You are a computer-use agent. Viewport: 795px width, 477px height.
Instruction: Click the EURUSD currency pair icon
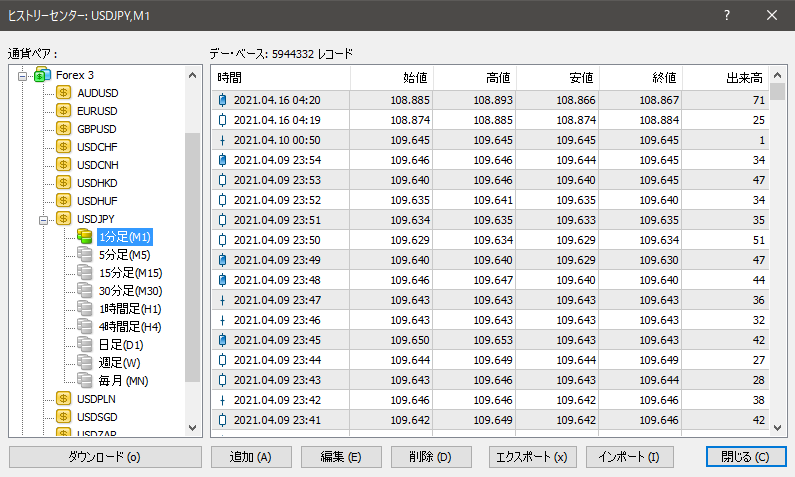64,111
